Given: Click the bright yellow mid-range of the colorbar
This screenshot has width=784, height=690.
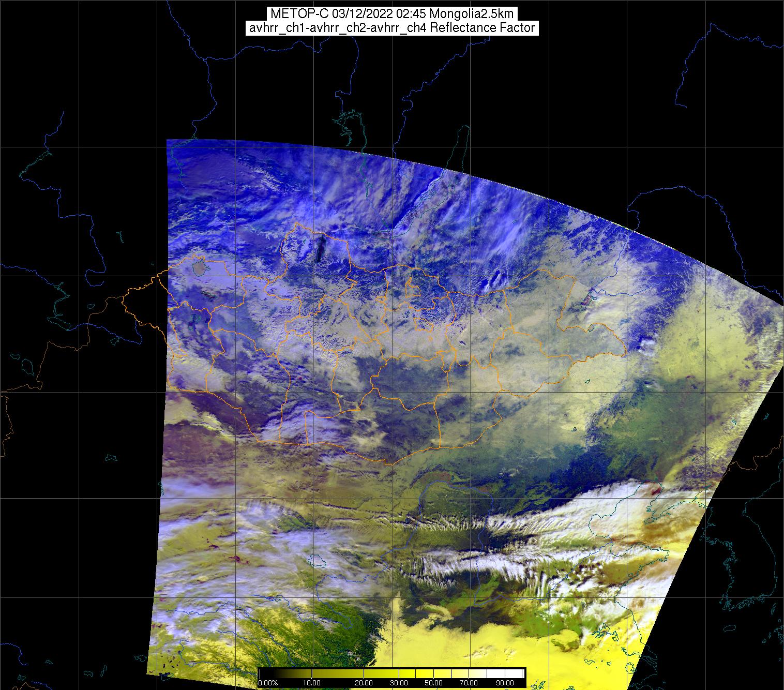Looking at the screenshot, I should click(x=424, y=673).
